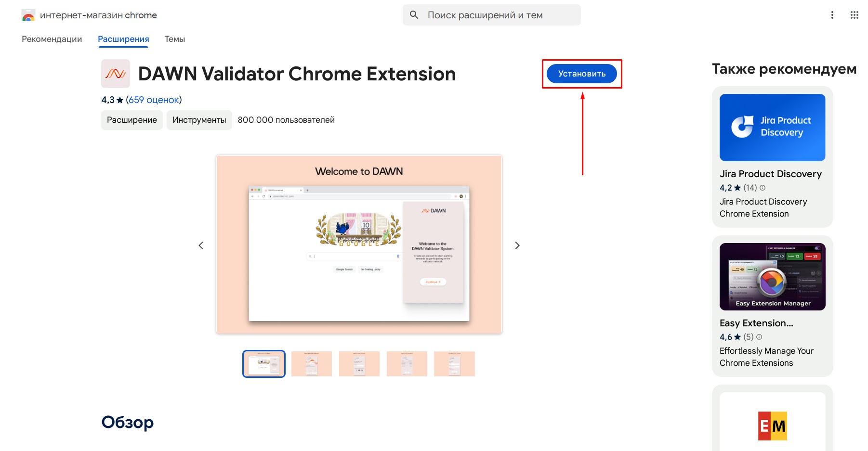This screenshot has width=868, height=451.
Task: Select the third screenshot thumbnail
Action: pos(359,364)
